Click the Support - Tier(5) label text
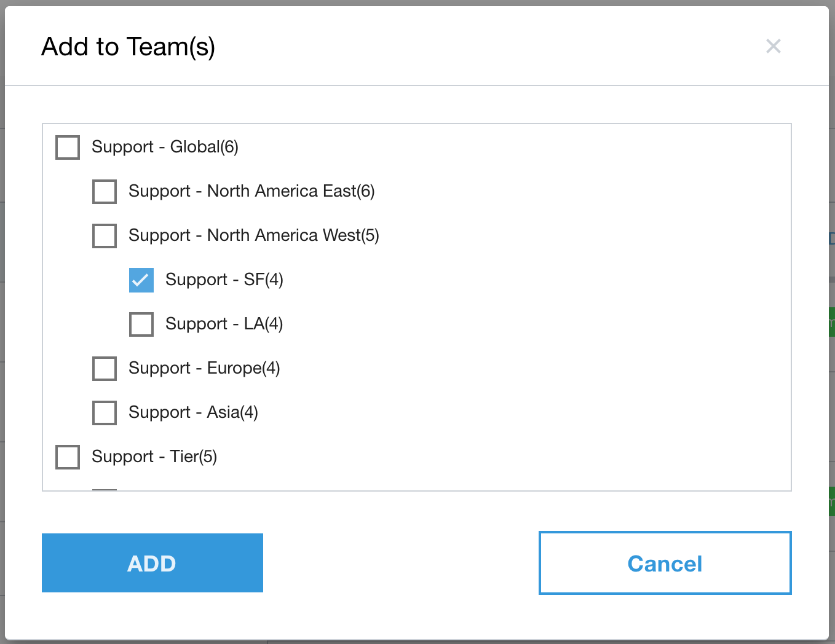Image resolution: width=835 pixels, height=644 pixels. [154, 457]
